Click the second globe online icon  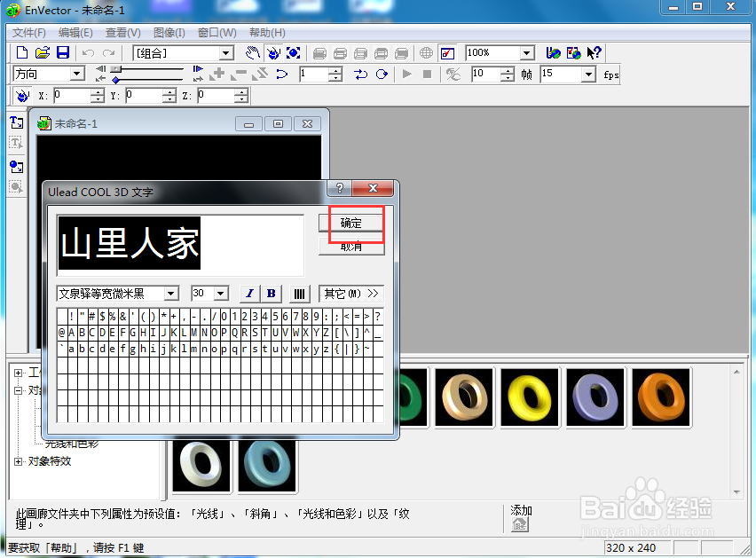click(574, 52)
